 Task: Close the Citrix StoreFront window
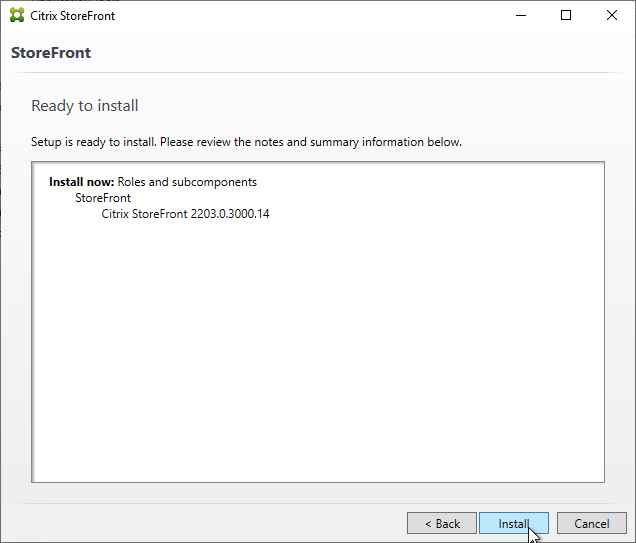612,15
